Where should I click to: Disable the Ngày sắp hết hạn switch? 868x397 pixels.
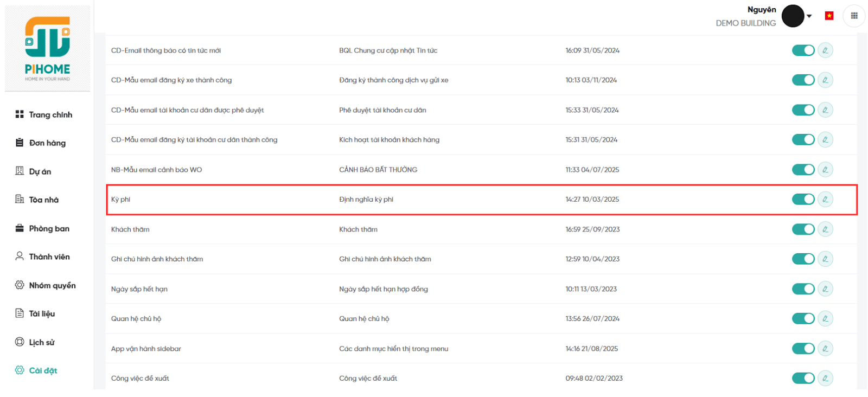(803, 289)
